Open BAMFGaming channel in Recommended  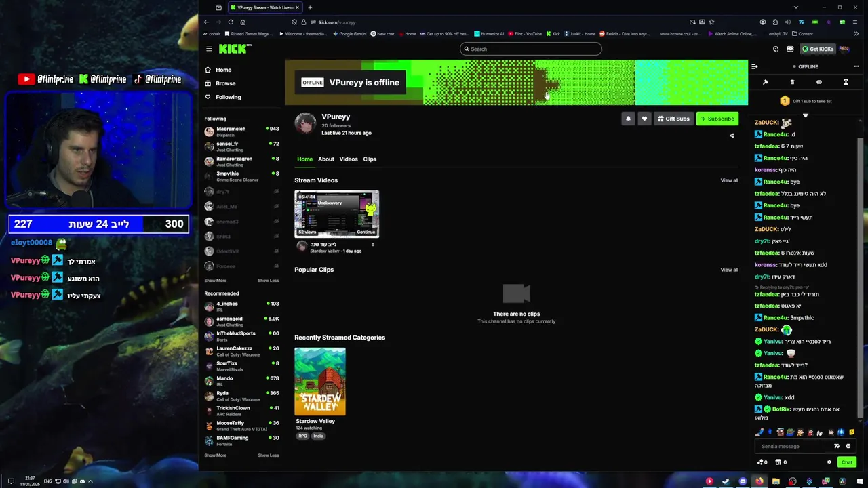click(x=241, y=441)
